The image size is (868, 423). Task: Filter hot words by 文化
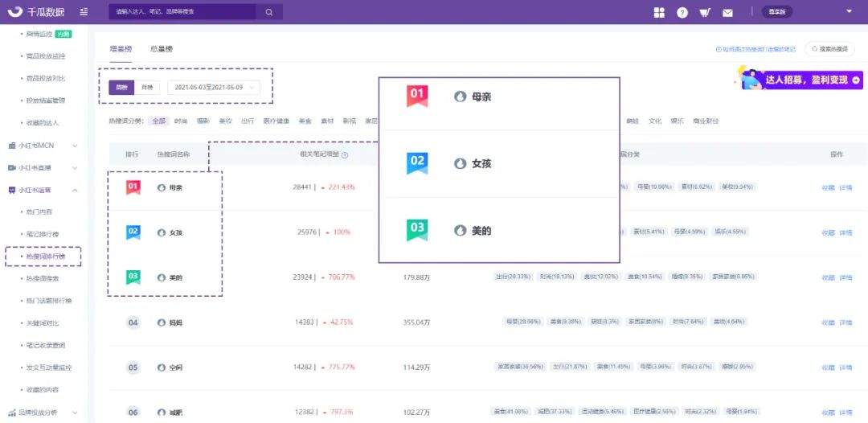click(655, 121)
